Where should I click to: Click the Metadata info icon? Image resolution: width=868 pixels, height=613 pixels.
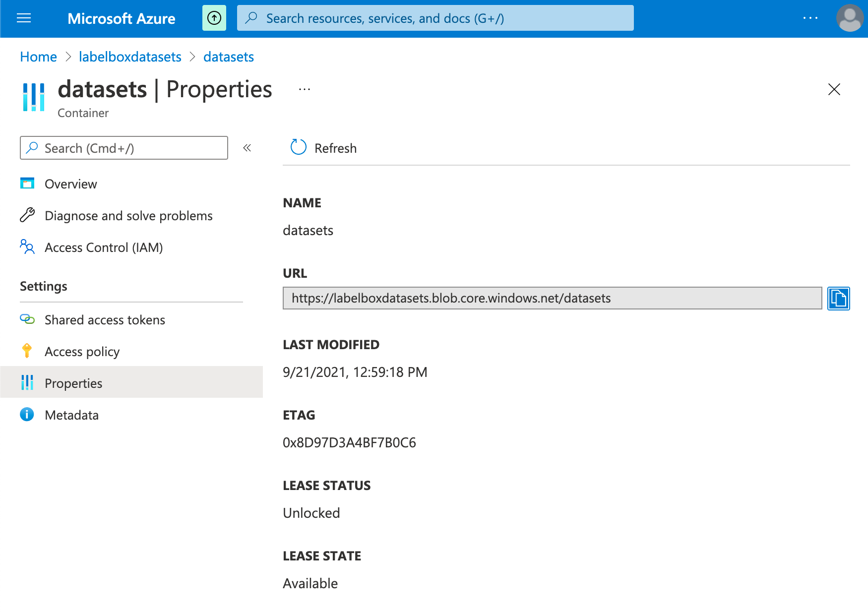point(27,414)
